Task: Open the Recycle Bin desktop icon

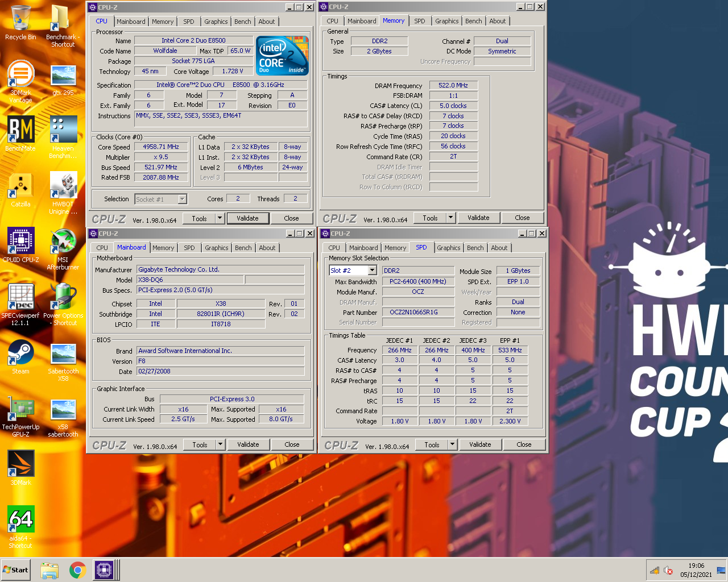Action: pyautogui.click(x=20, y=23)
